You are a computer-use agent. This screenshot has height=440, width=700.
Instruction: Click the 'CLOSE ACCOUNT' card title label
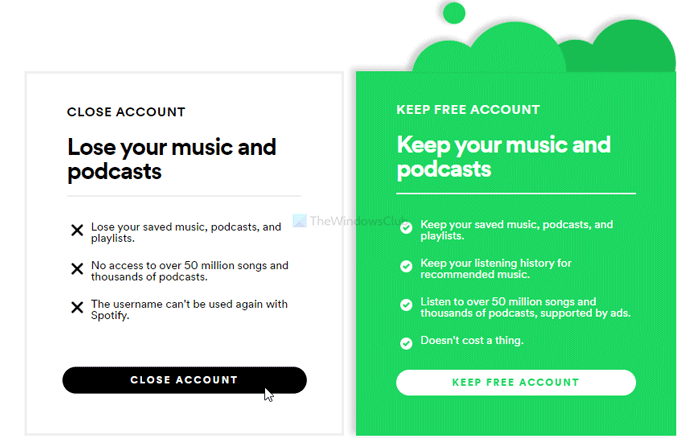(x=126, y=112)
